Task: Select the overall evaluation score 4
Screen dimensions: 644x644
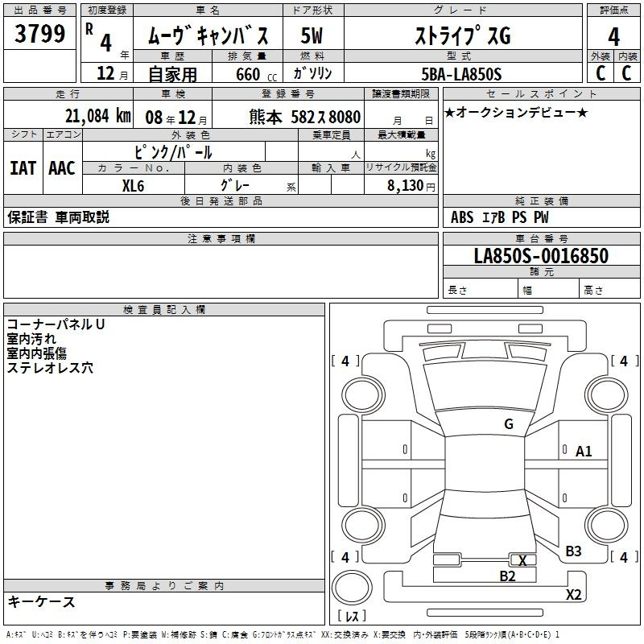Action: (613, 36)
